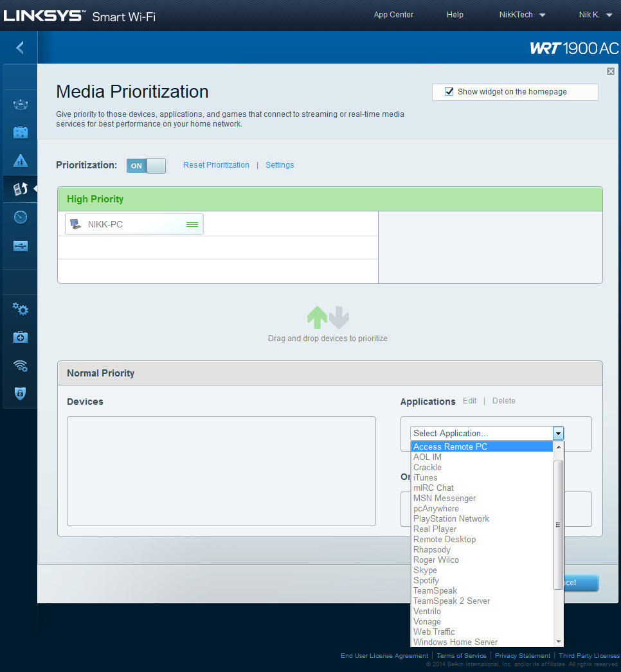Click the NIKK-PC computer icon
This screenshot has width=621, height=672.
click(x=75, y=224)
